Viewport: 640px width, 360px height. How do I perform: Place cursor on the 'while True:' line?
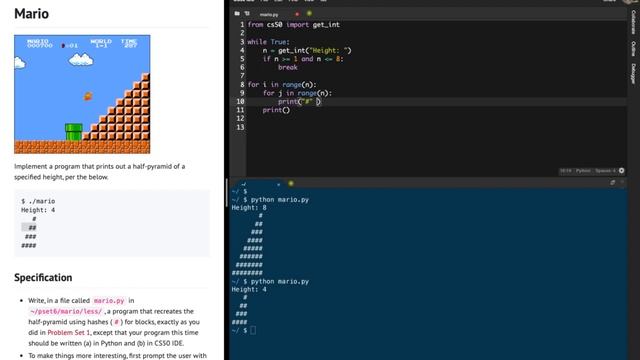click(x=268, y=42)
